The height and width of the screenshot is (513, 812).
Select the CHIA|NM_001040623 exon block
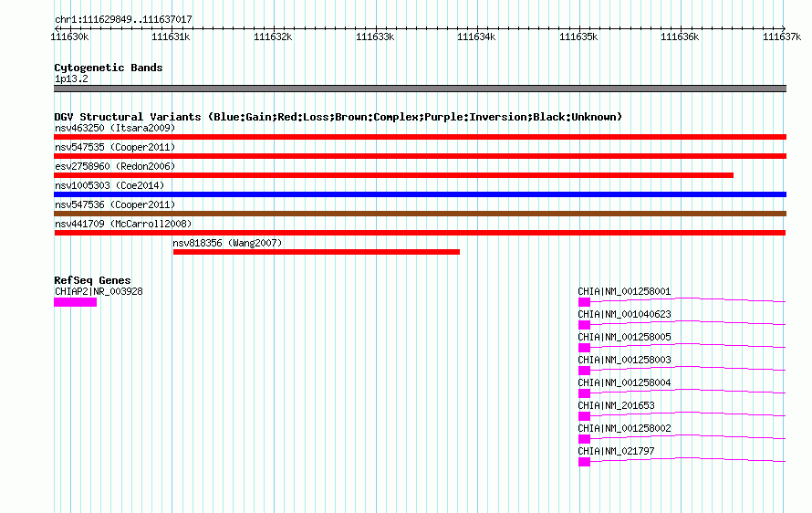(584, 325)
